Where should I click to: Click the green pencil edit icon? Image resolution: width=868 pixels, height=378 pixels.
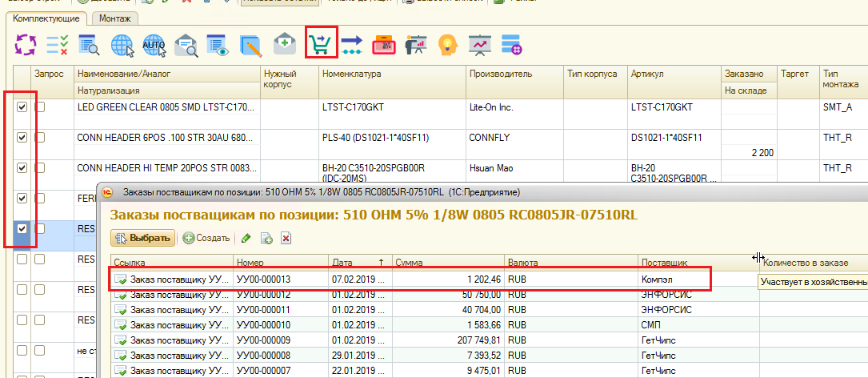point(246,238)
